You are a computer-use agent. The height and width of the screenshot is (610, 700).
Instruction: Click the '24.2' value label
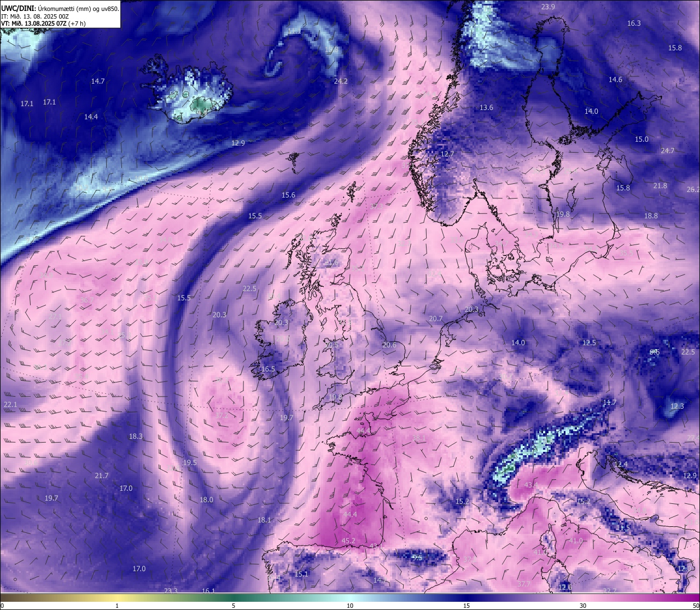341,81
